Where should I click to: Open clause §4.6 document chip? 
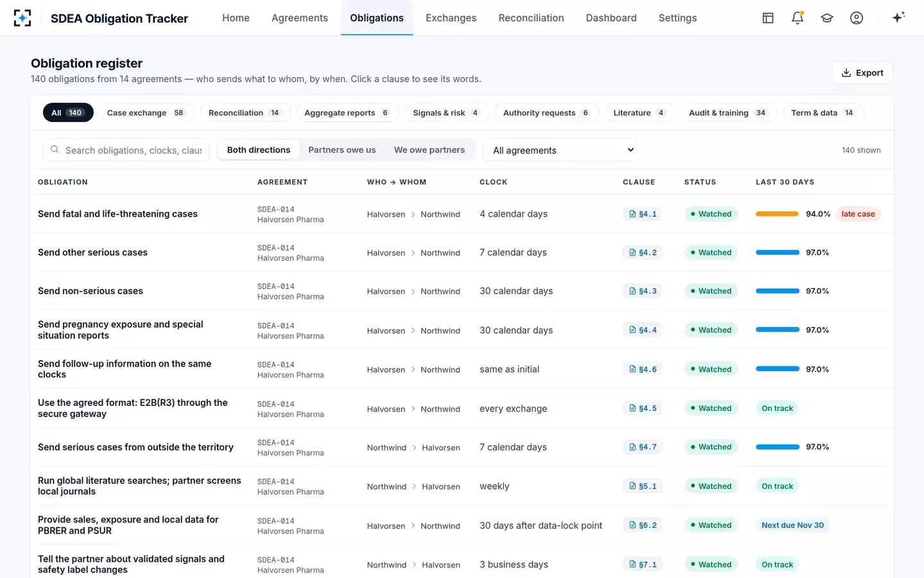pyautogui.click(x=643, y=369)
